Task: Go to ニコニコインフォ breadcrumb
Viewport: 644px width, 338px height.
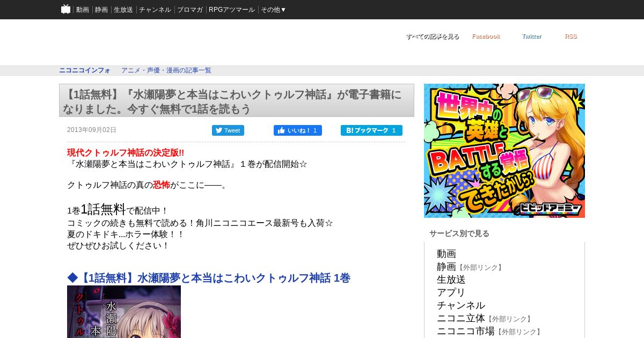Action: pyautogui.click(x=85, y=70)
